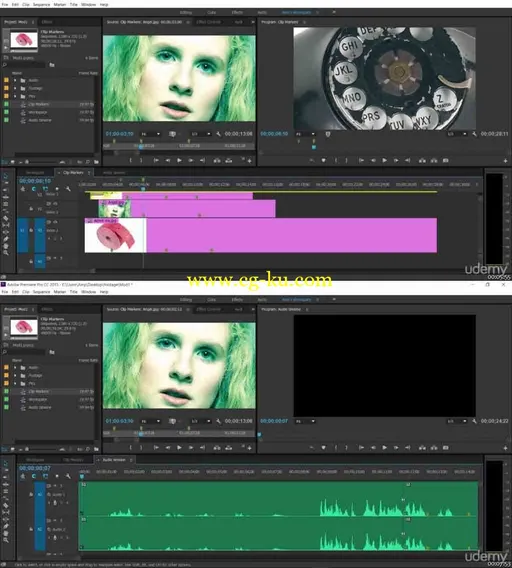Select the Pen tool in top screenshot
512x568 pixels.
coord(5,239)
